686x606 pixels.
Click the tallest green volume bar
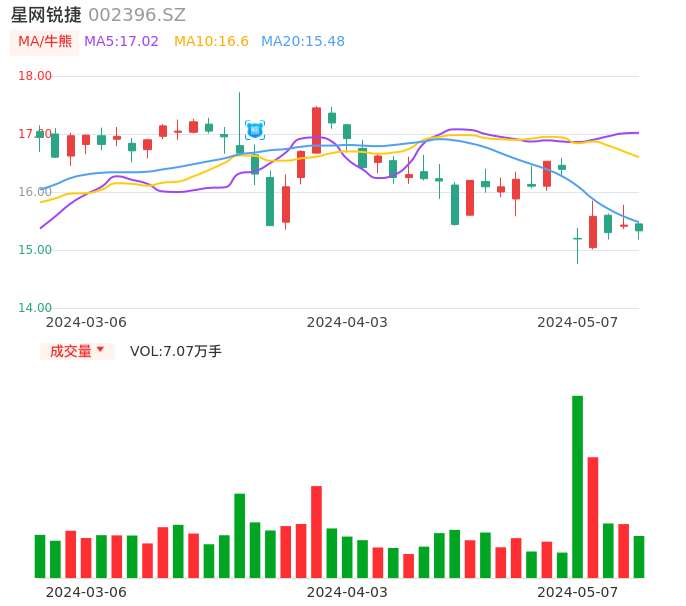577,486
